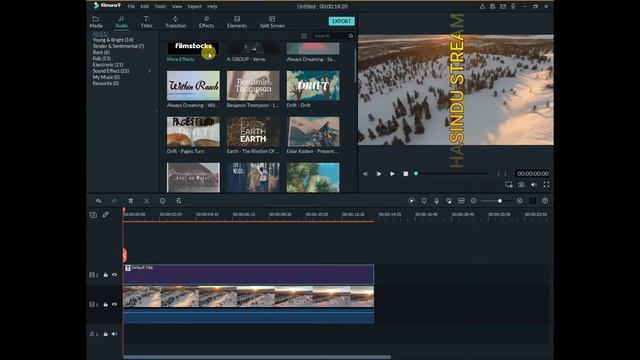Click the teal EXPORT button
This screenshot has height=360, width=640.
pos(341,21)
